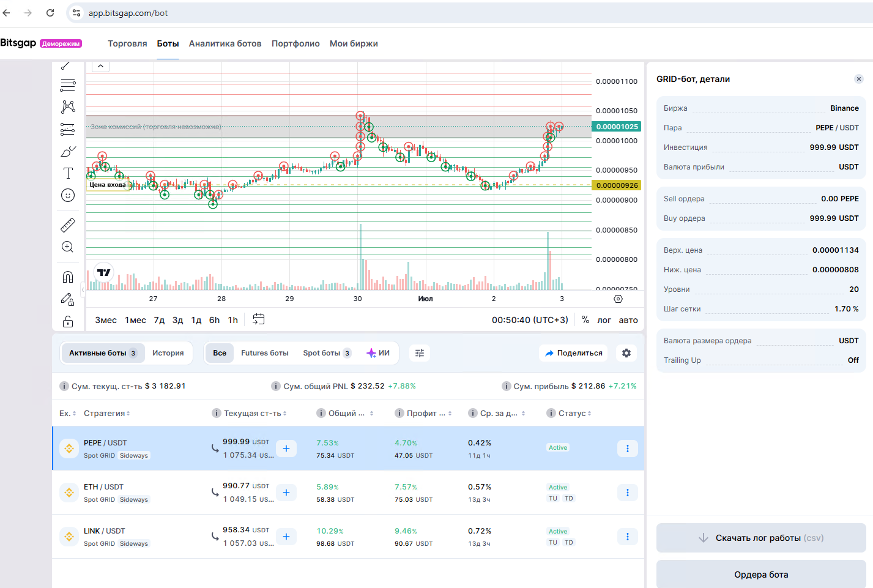
Task: Open Ордера бота button
Action: pyautogui.click(x=761, y=575)
